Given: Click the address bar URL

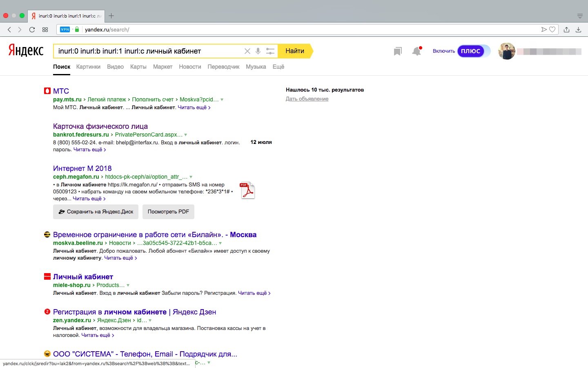Looking at the screenshot, I should (x=107, y=29).
